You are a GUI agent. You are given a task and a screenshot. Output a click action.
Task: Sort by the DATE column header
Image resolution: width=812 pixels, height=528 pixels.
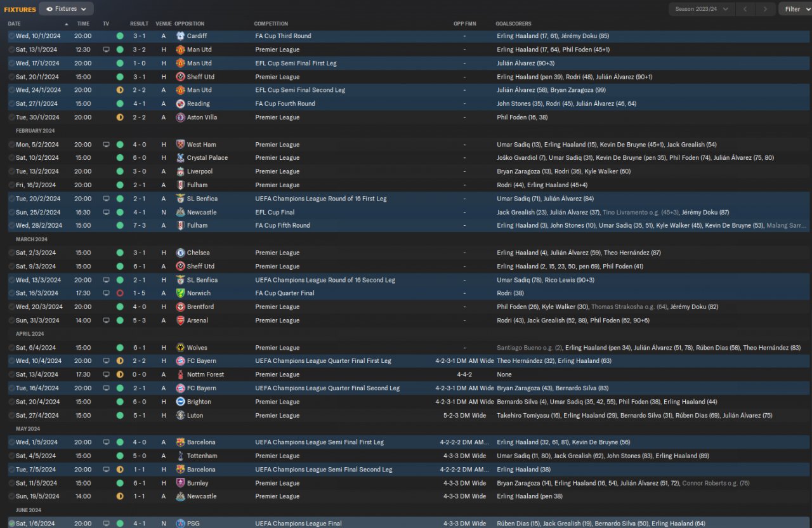(x=15, y=24)
